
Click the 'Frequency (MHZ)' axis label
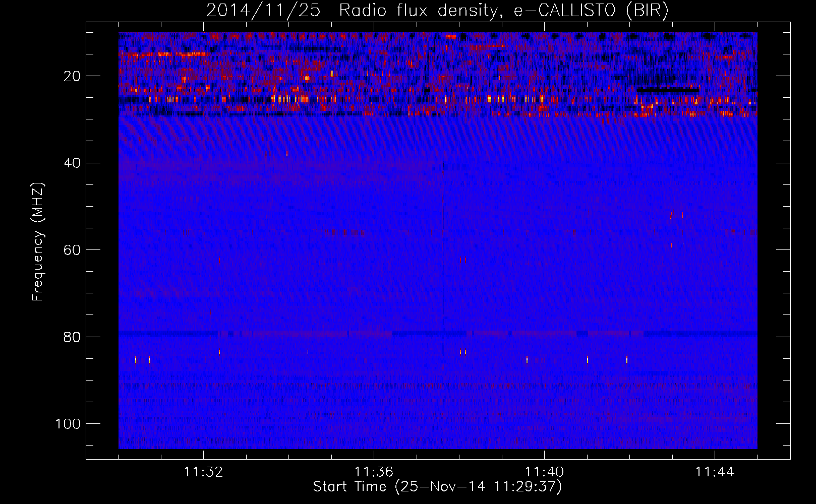pyautogui.click(x=38, y=241)
